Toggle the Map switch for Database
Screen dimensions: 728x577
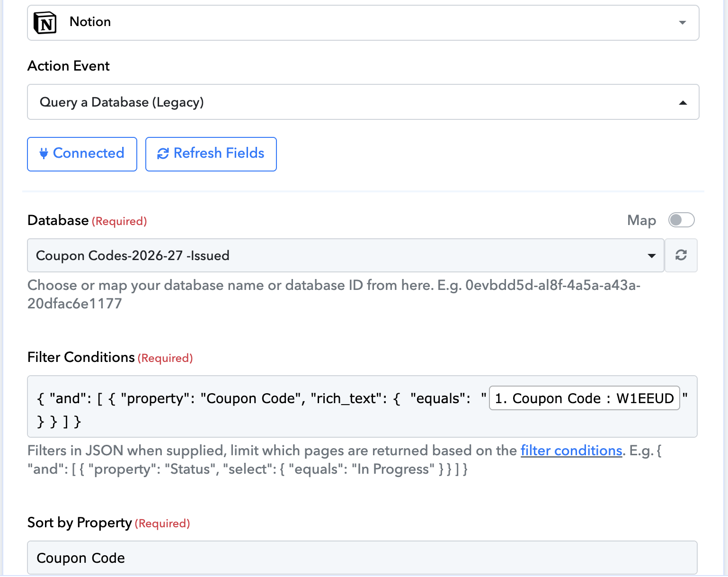click(681, 220)
